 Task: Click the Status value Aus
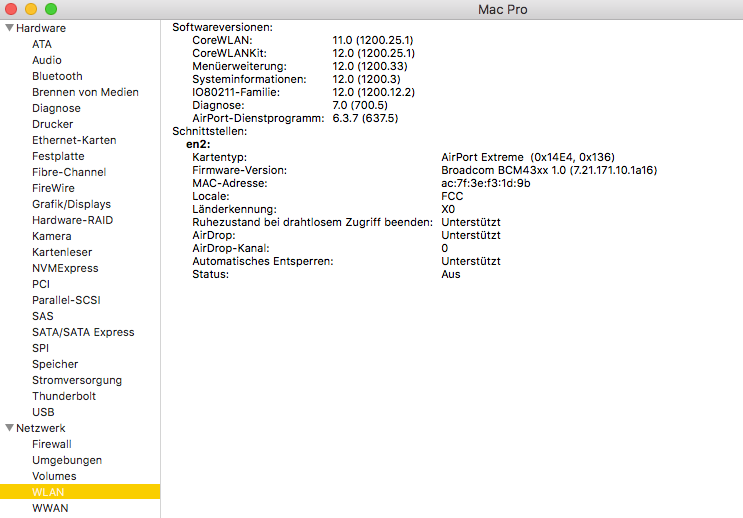(451, 274)
